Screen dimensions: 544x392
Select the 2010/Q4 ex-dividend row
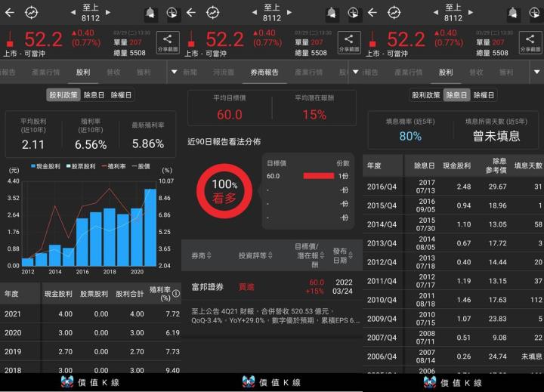pyautogui.click(x=453, y=299)
